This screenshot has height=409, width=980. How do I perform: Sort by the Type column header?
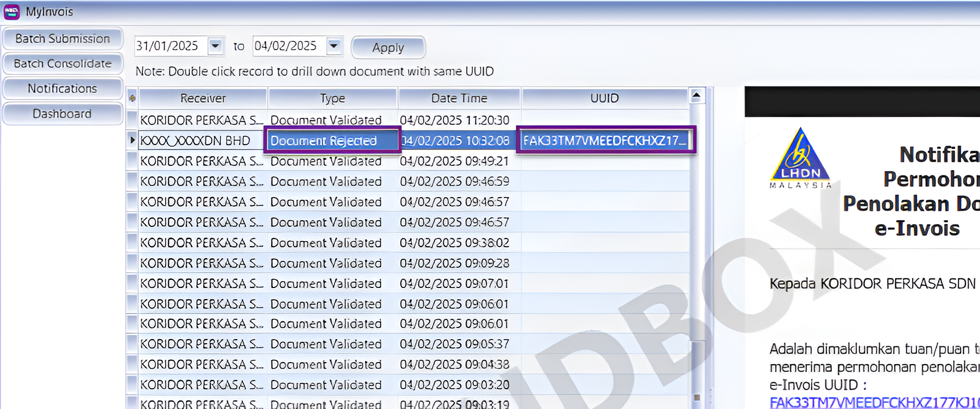point(333,98)
